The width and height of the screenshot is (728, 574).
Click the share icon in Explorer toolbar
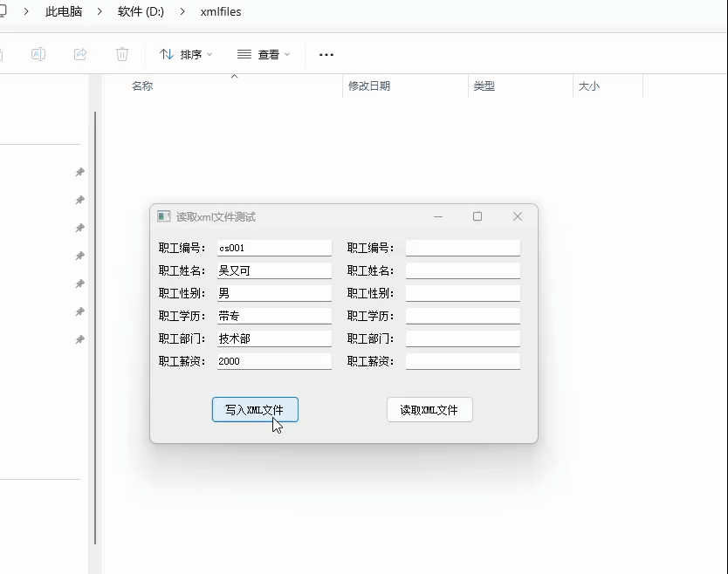point(79,54)
